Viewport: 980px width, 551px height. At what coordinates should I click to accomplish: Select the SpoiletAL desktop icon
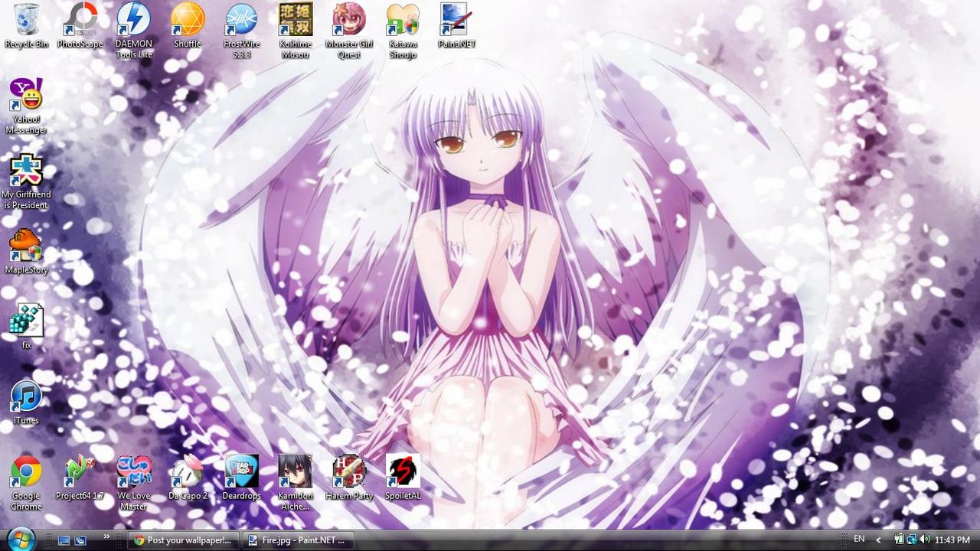[403, 473]
